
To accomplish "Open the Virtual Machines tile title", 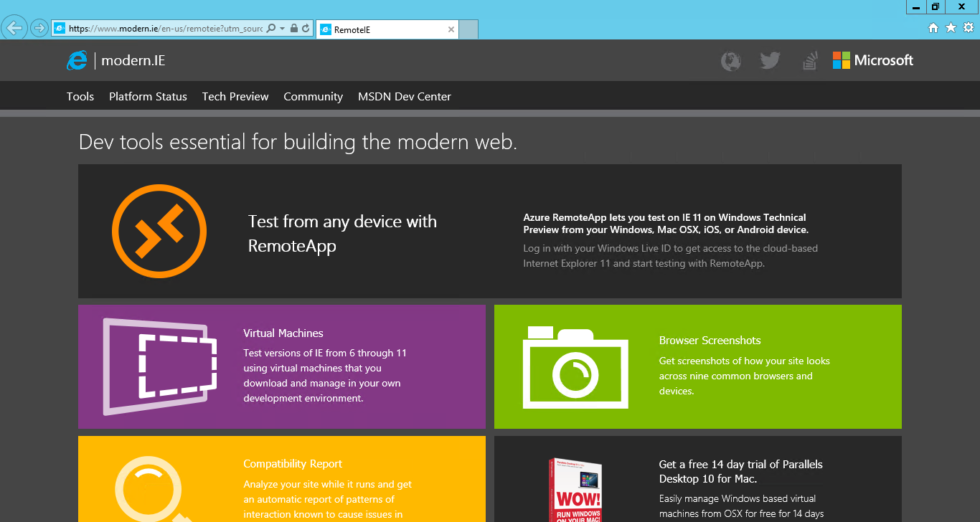I will point(283,333).
